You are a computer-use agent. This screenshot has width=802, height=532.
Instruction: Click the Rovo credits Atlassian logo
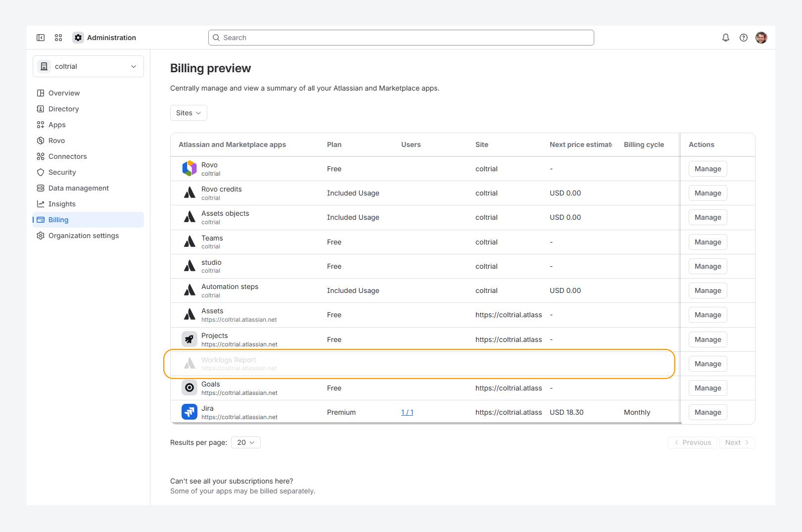point(189,193)
